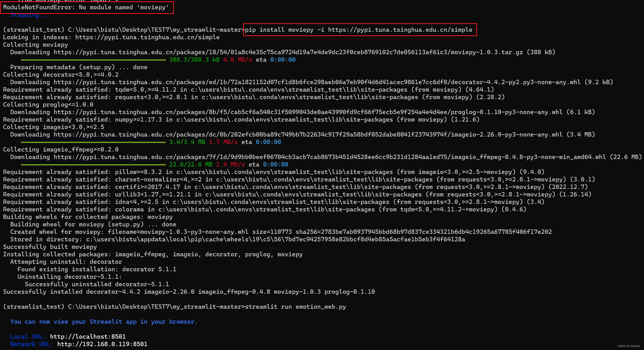Click 'Installing collected packages' line
Image resolution: width=644 pixels, height=350 pixels.
click(153, 254)
